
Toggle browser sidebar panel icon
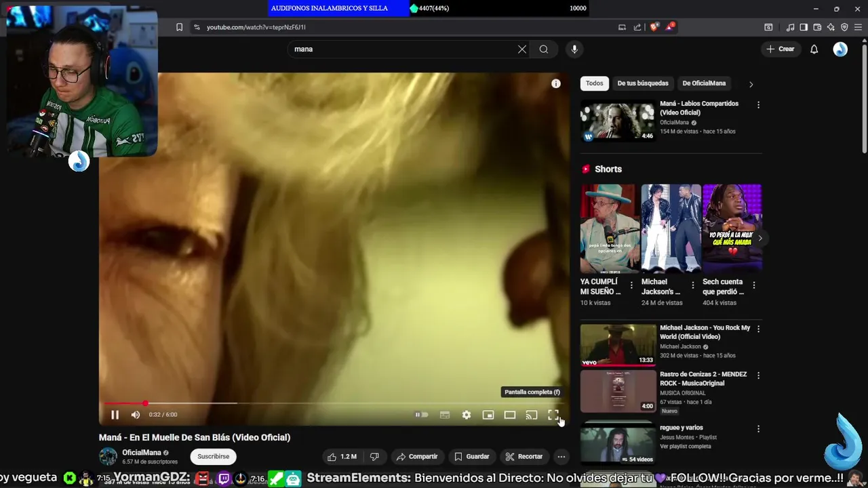tap(804, 27)
